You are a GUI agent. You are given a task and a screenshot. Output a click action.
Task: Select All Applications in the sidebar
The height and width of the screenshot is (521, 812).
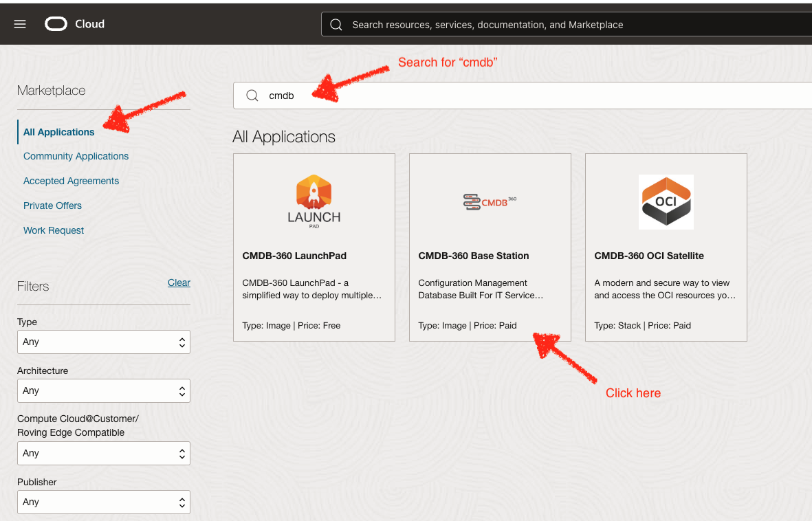pos(59,132)
